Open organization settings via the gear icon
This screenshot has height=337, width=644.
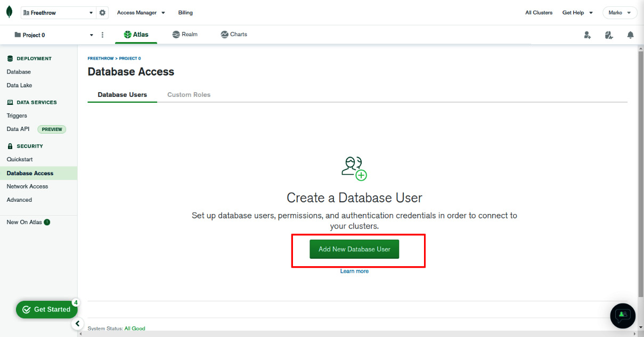102,11
